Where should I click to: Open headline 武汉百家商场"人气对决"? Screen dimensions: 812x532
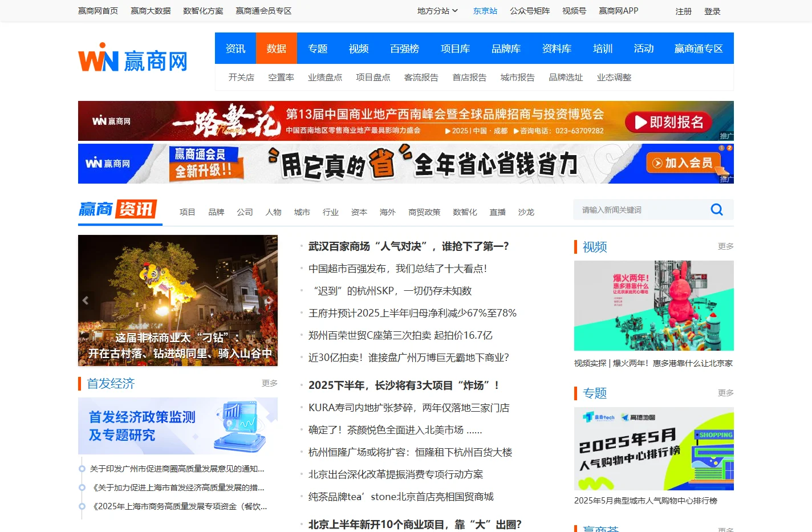409,246
